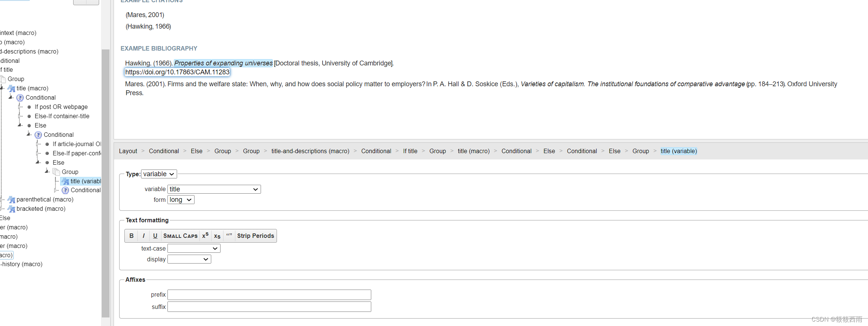The height and width of the screenshot is (326, 868).
Task: Toggle Strip Periods option
Action: pyautogui.click(x=255, y=236)
